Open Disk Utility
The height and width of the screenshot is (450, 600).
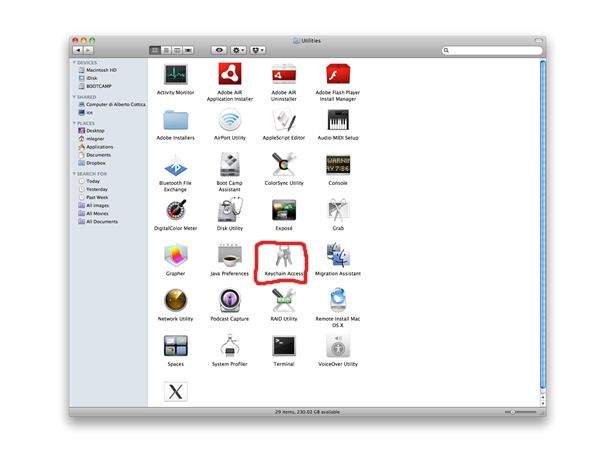(x=230, y=210)
